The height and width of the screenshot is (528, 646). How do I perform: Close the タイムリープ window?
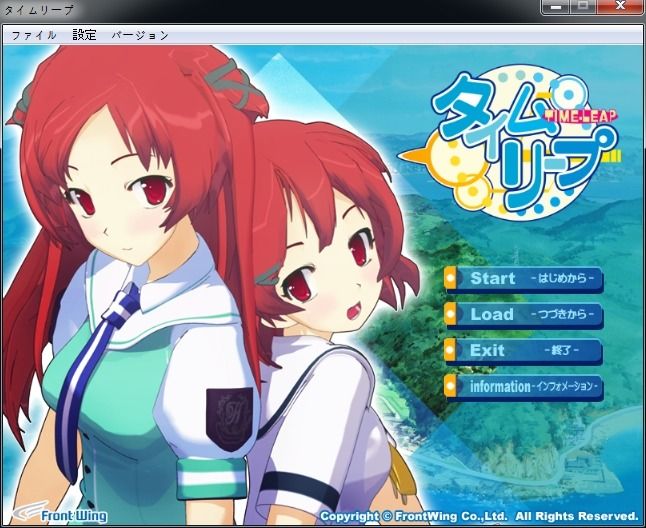[x=620, y=7]
